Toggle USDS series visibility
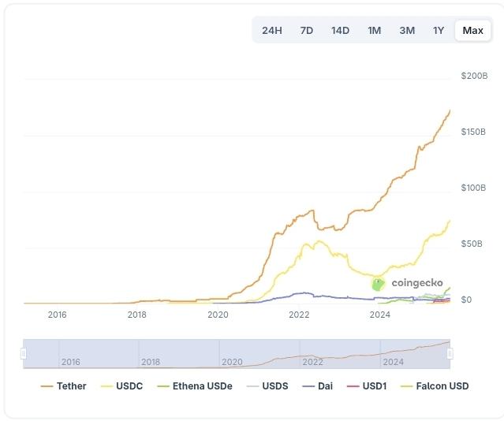Image resolution: width=504 pixels, height=421 pixels. [x=267, y=386]
